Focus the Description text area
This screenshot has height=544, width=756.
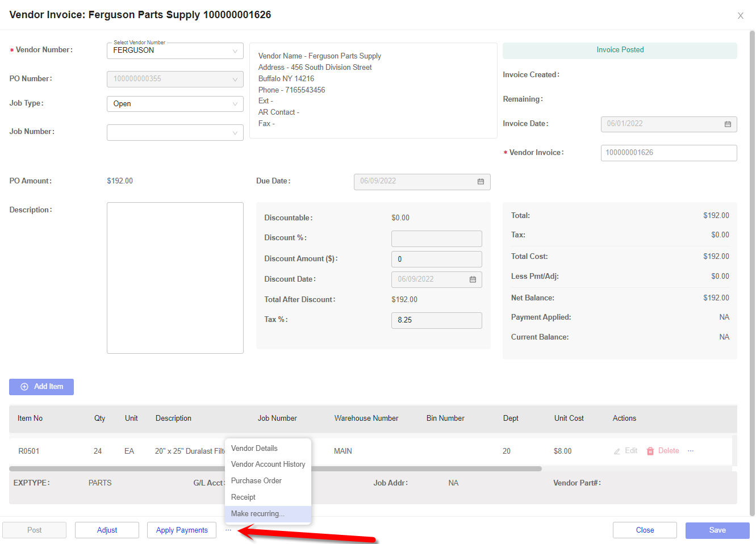[175, 278]
